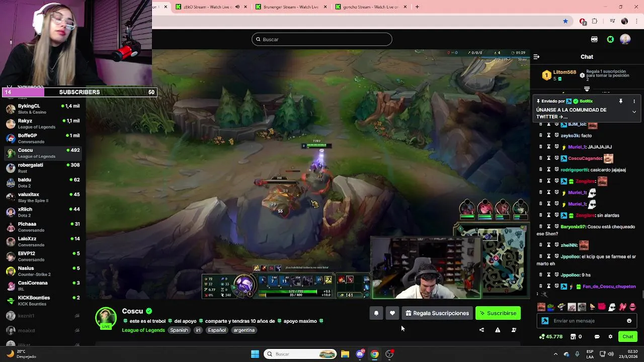Open baldu Dota 2 channel
Viewport: 644px width, 362px height.
43,183
